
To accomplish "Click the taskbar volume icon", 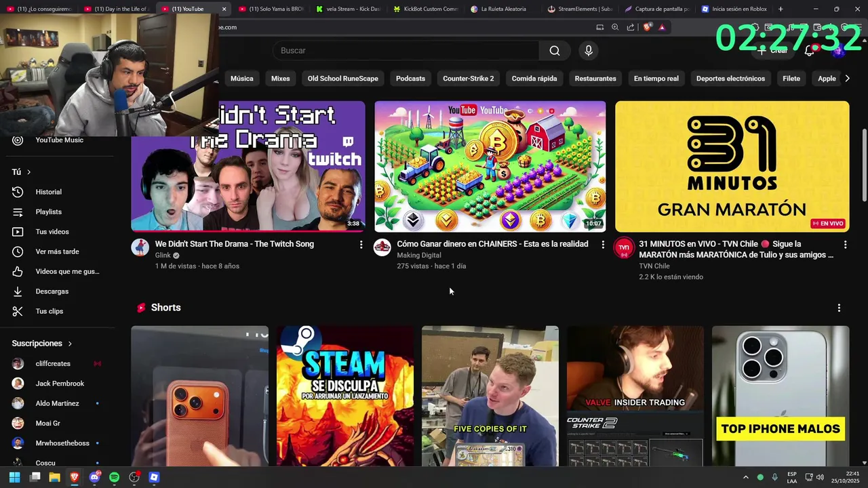I will (x=821, y=477).
